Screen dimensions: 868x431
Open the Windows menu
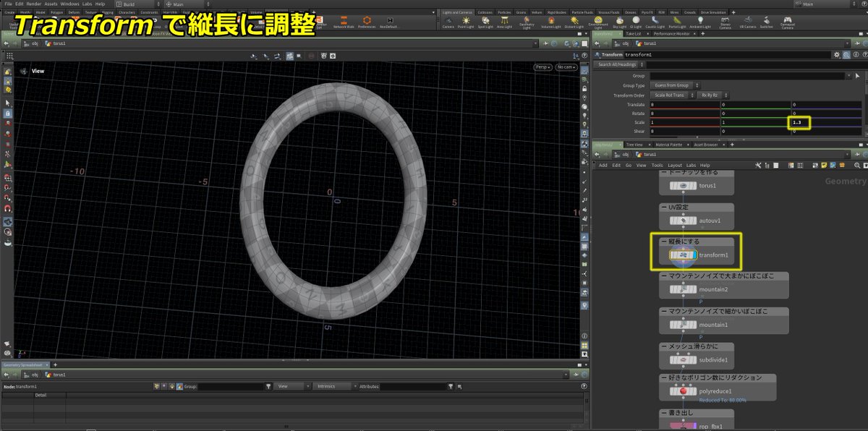pos(70,4)
